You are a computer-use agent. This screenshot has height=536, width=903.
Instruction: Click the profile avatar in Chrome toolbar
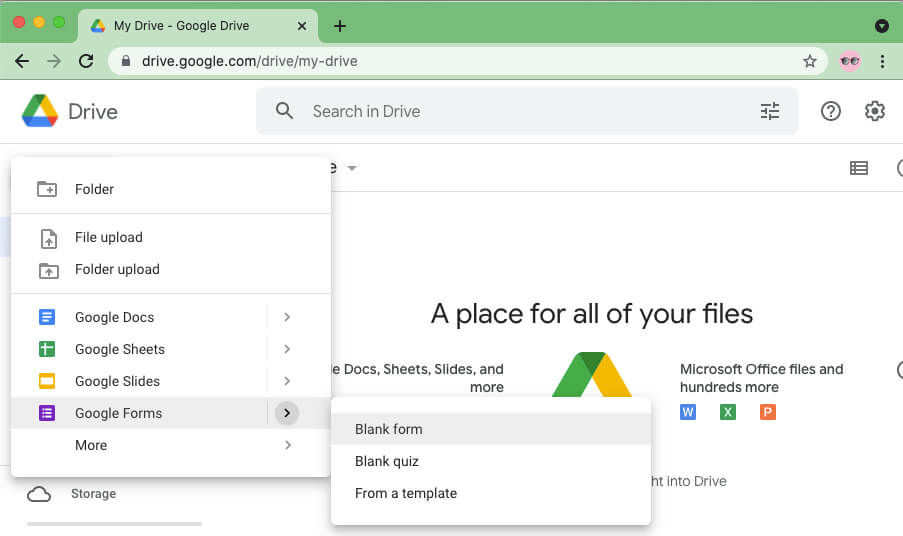pyautogui.click(x=850, y=61)
